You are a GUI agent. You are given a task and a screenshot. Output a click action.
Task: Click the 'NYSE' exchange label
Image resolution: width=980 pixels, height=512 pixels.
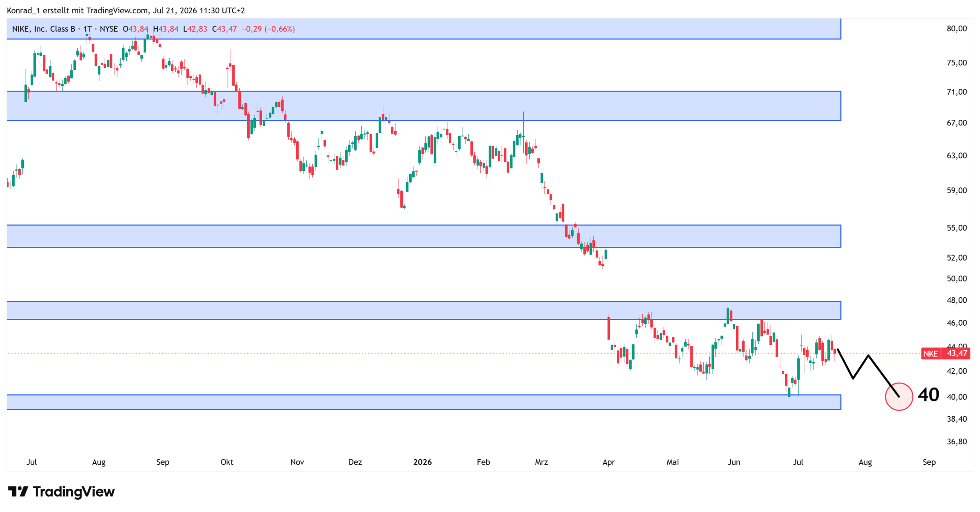tap(109, 29)
